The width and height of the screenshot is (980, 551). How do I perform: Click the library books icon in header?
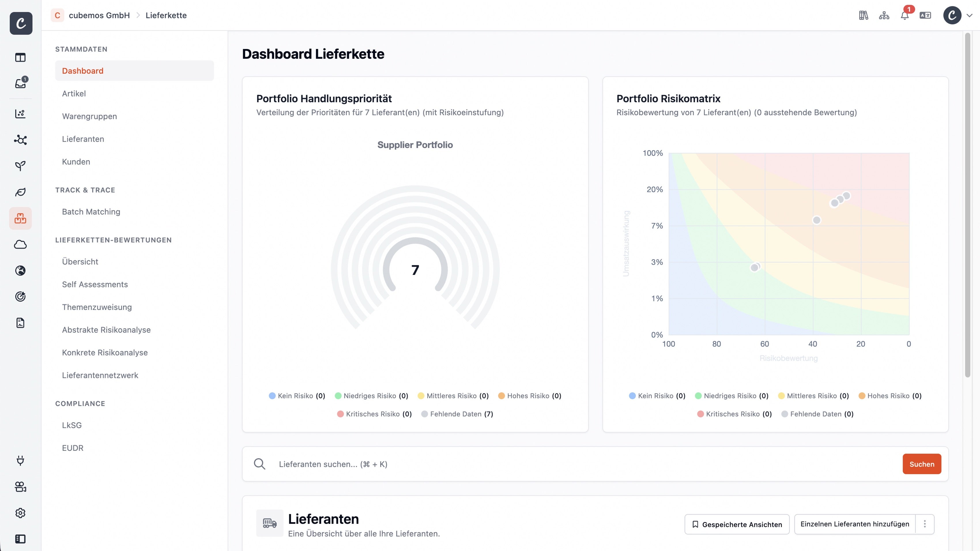pyautogui.click(x=863, y=15)
